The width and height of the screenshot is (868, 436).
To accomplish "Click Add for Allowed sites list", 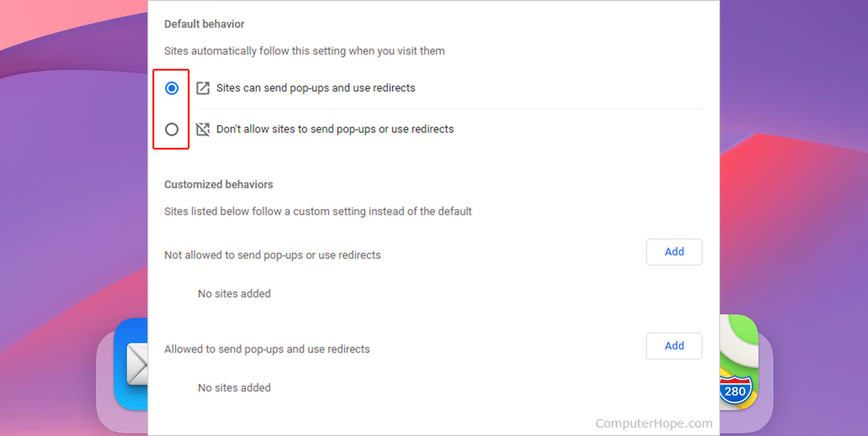I will (674, 346).
